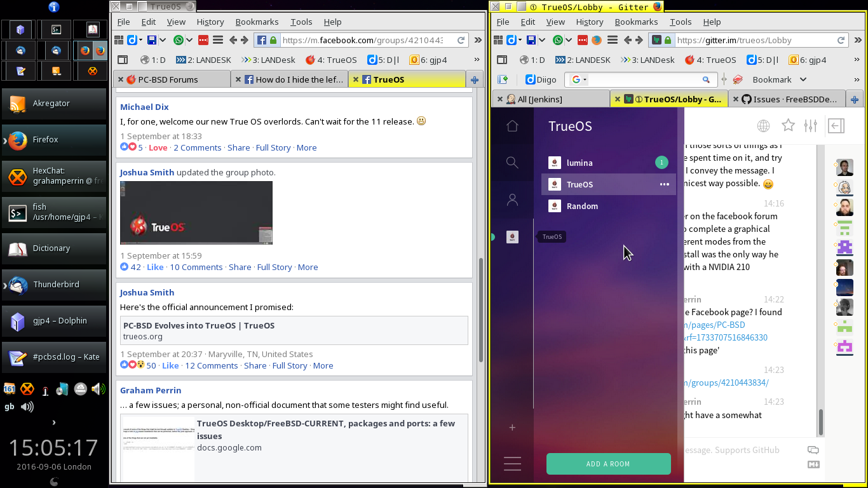868x488 pixels.
Task: Expand hidden tray icons arrow
Action: [54, 422]
